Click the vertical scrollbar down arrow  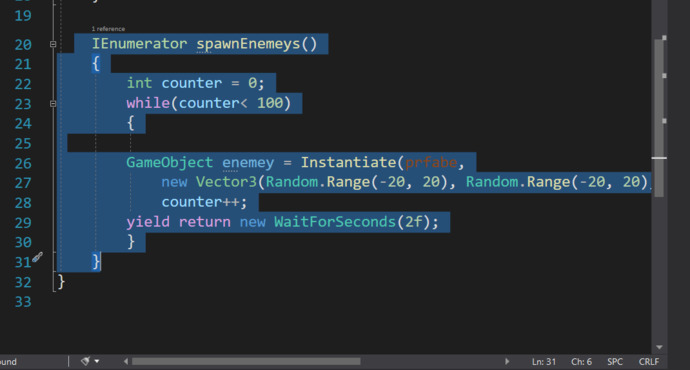659,347
